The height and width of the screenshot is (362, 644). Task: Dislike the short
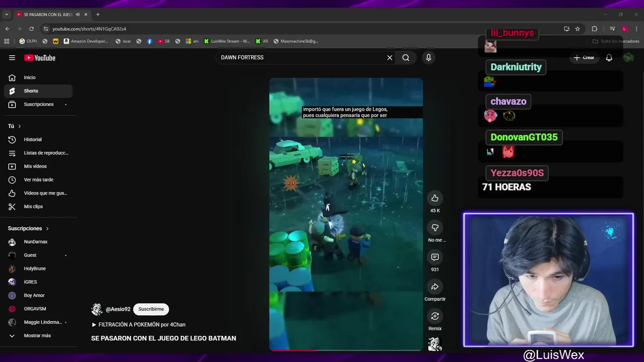pos(435,228)
